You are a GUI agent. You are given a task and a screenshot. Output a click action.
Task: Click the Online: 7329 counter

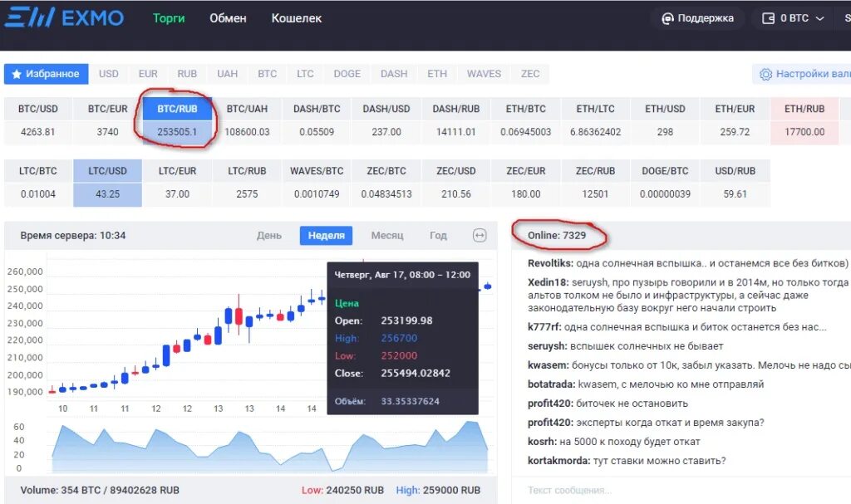click(557, 236)
